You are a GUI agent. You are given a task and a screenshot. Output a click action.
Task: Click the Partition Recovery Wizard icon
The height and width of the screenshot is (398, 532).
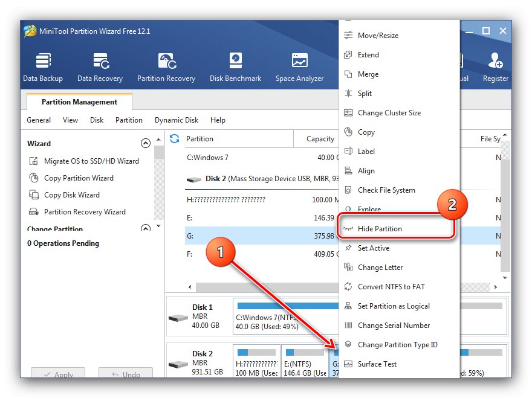pos(34,212)
